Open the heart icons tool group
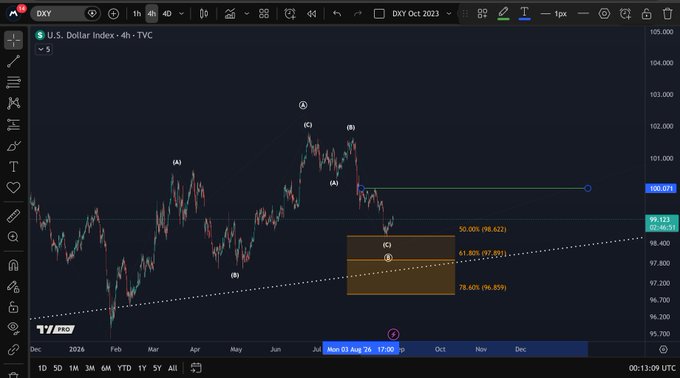The width and height of the screenshot is (680, 378). click(13, 187)
